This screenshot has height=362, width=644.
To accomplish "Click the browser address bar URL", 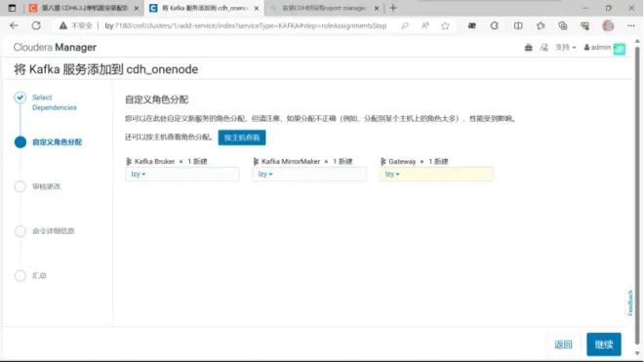I will [x=246, y=26].
